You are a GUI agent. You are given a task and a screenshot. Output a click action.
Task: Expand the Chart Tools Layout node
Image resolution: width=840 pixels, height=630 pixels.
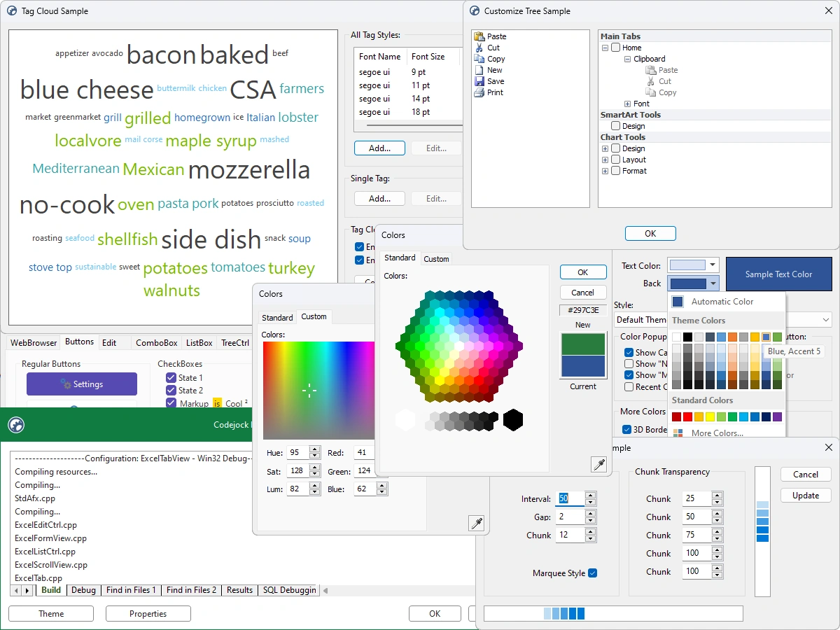tap(605, 160)
